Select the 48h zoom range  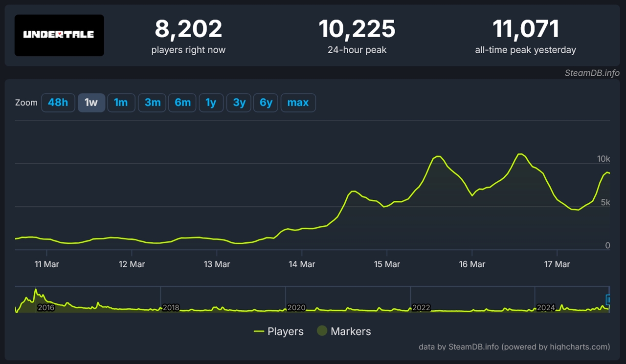(58, 103)
